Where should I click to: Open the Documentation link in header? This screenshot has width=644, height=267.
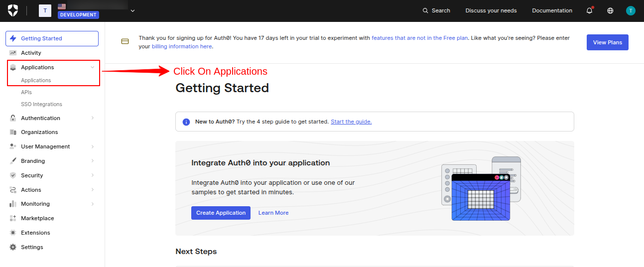pyautogui.click(x=552, y=10)
